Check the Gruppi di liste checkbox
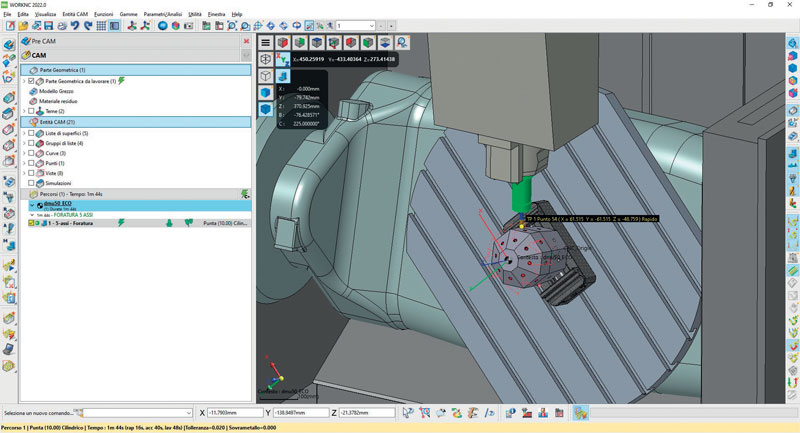The width and height of the screenshot is (800, 433). 31,143
